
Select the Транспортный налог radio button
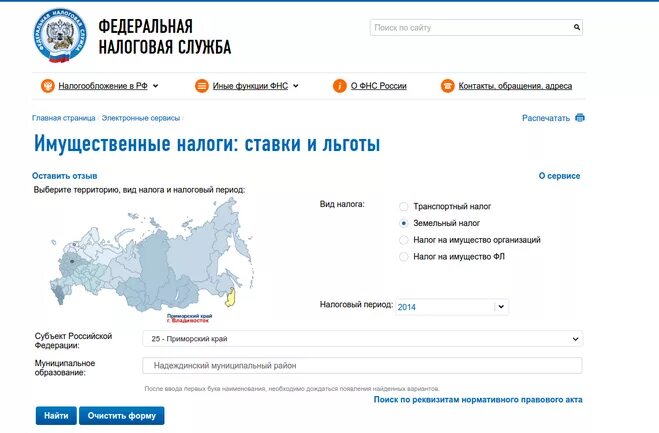coord(403,206)
